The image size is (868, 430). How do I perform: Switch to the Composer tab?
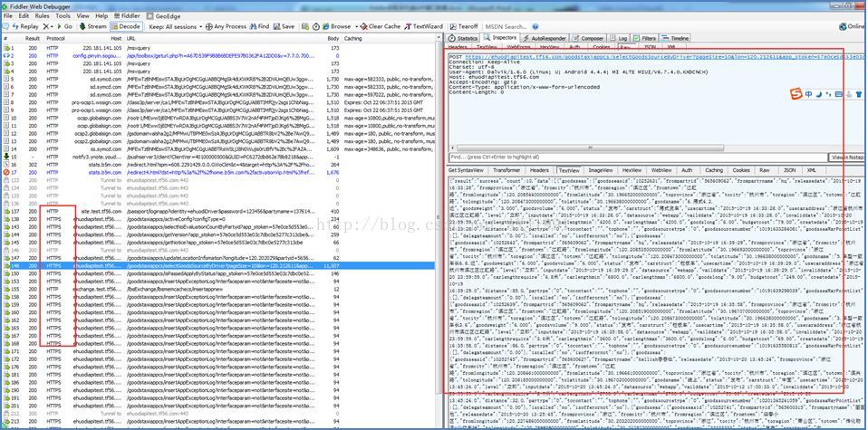(x=588, y=39)
